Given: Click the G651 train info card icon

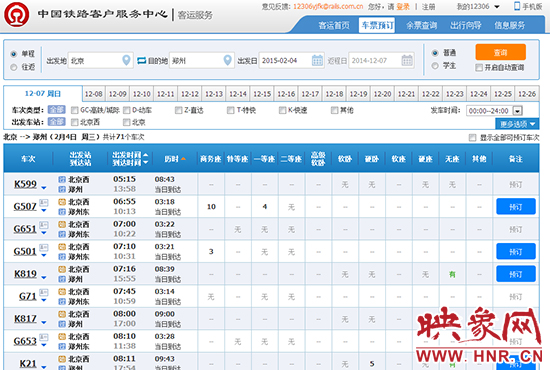Looking at the screenshot, I should [x=44, y=225].
